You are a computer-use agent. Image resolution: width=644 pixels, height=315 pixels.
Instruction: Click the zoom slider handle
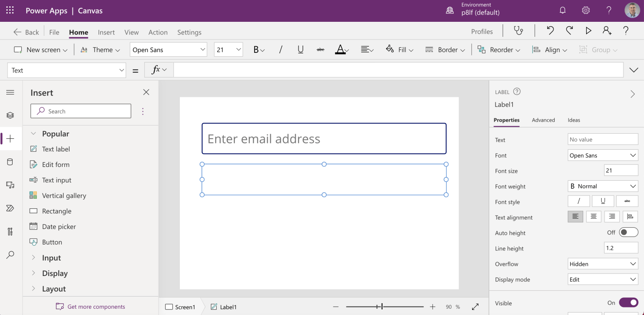tap(382, 307)
